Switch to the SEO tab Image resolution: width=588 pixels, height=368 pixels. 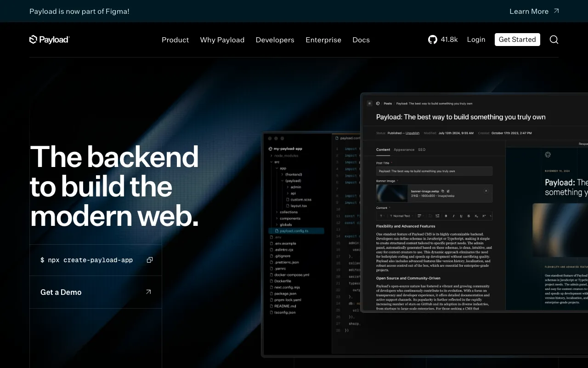pyautogui.click(x=421, y=149)
